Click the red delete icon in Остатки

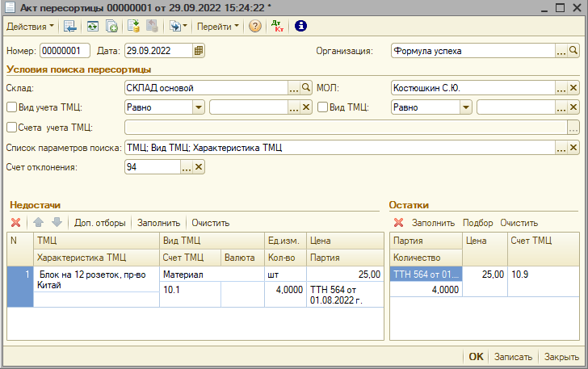tap(398, 223)
